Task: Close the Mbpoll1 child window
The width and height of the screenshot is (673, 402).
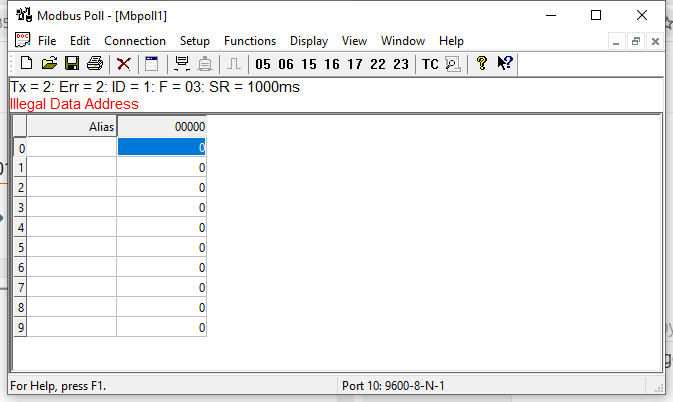Action: (655, 42)
